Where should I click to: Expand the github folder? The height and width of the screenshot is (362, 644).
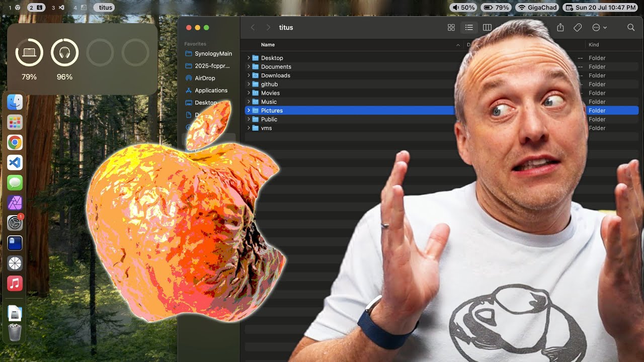(x=249, y=84)
